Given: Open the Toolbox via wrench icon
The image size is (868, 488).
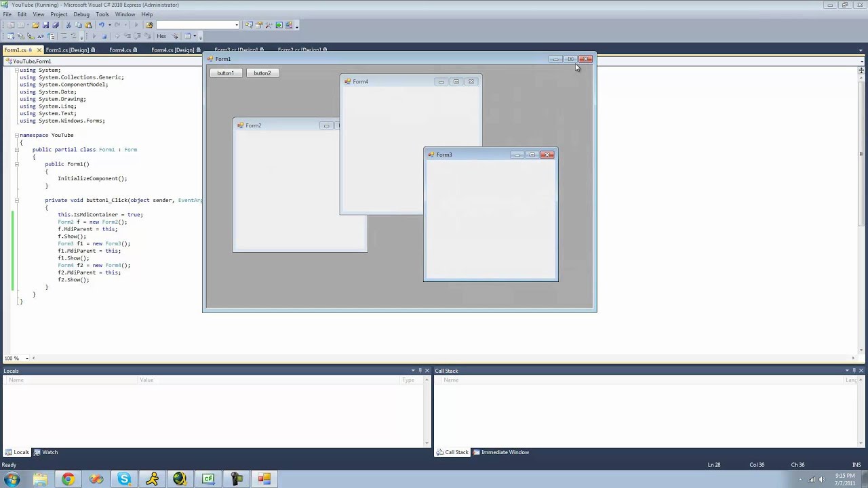Looking at the screenshot, I should pos(269,25).
